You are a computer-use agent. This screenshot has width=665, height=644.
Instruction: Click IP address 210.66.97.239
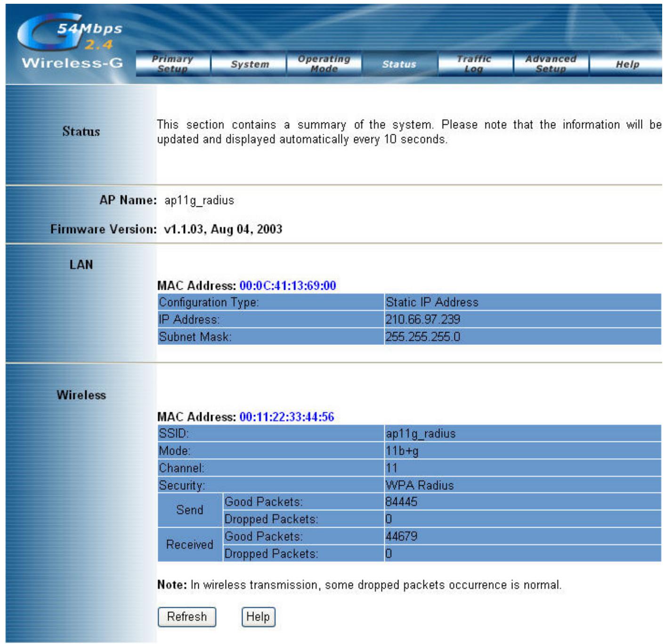(523, 319)
